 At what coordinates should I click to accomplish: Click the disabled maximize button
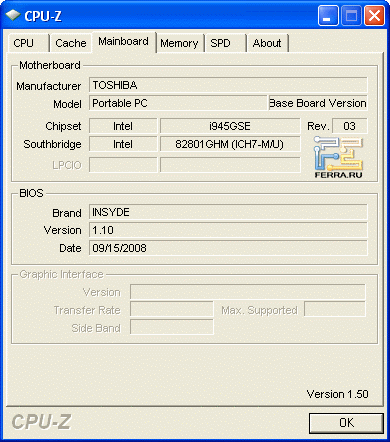351,16
